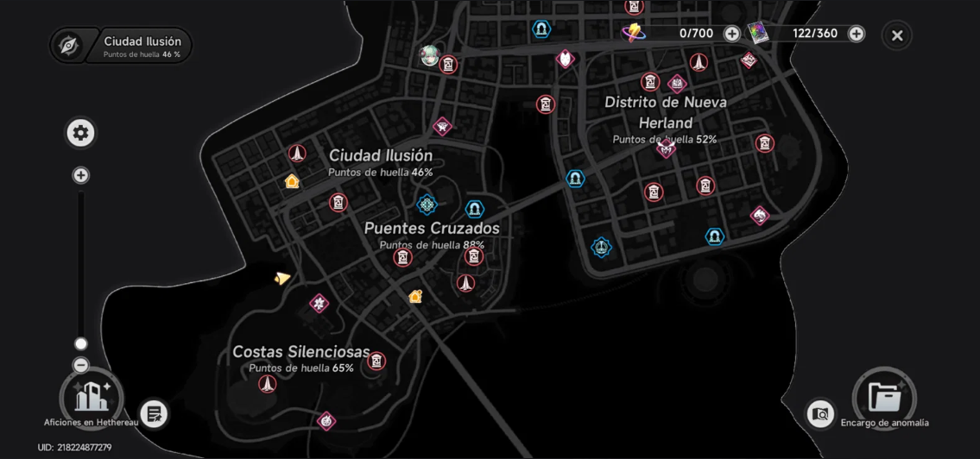This screenshot has width=980, height=459.
Task: Click the zoom slider's round handle
Action: (x=80, y=343)
